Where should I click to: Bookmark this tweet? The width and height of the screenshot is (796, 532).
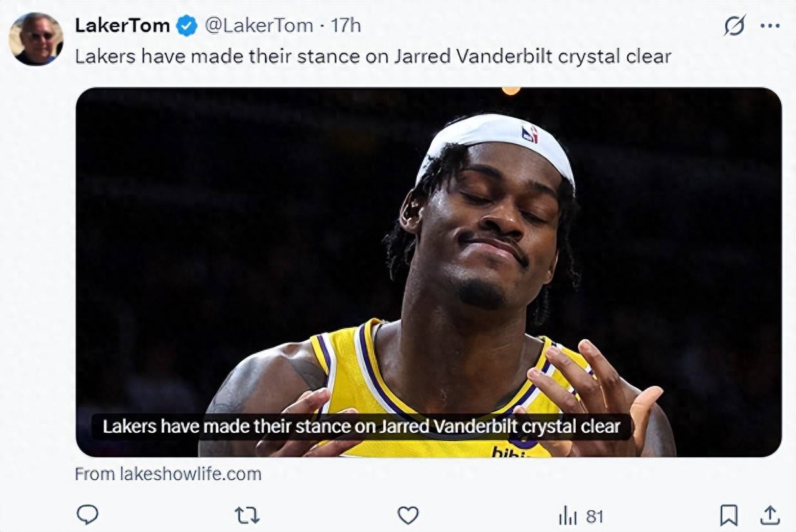tap(728, 515)
